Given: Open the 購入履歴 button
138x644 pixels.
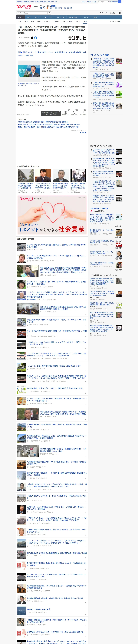Looking at the screenshot, I should (112, 13).
